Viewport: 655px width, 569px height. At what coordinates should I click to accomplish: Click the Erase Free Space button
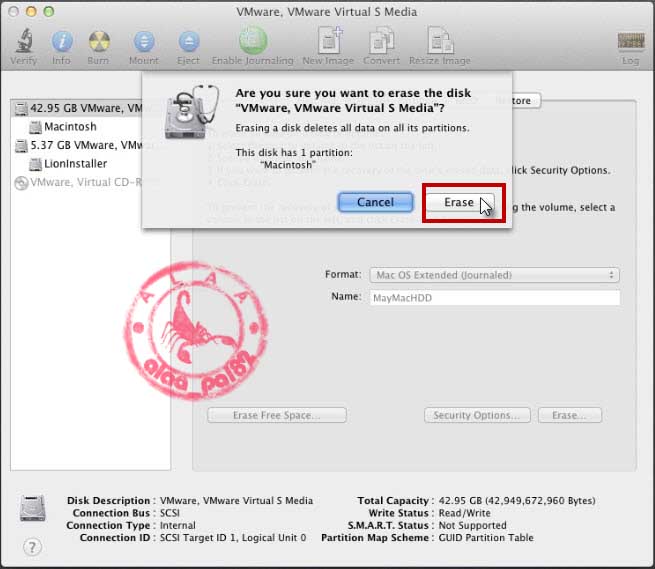coord(277,415)
